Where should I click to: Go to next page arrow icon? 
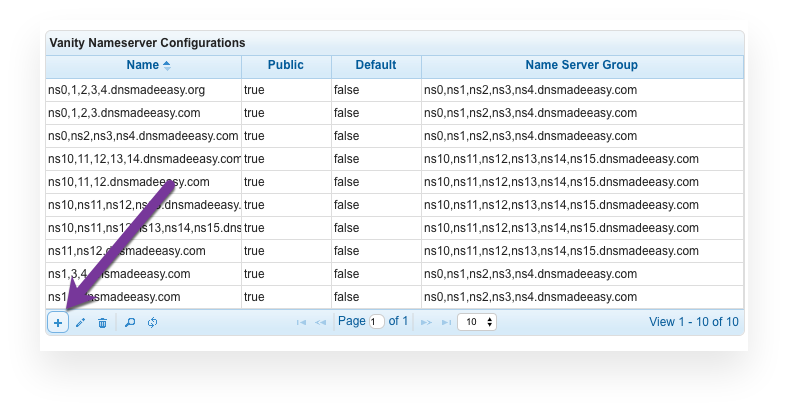click(426, 323)
